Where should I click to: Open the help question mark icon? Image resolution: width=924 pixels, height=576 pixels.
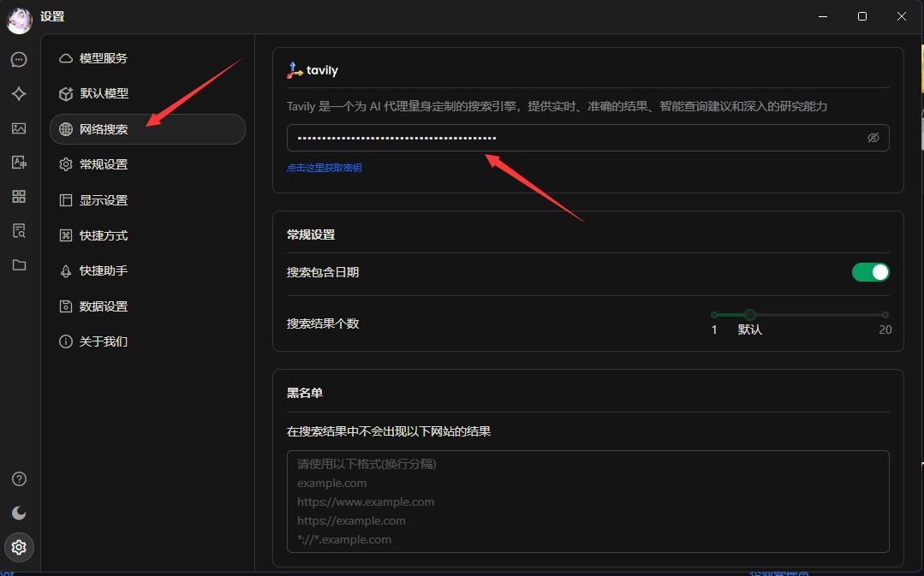pos(19,478)
